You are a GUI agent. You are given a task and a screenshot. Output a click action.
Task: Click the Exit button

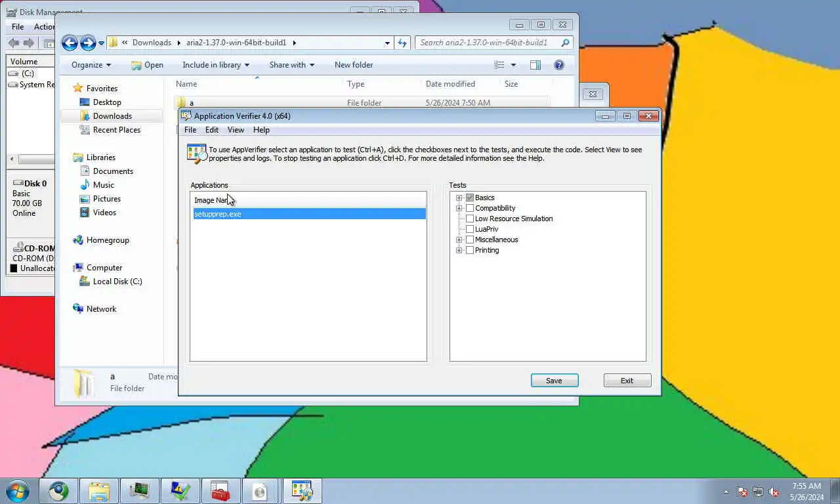[x=627, y=381]
